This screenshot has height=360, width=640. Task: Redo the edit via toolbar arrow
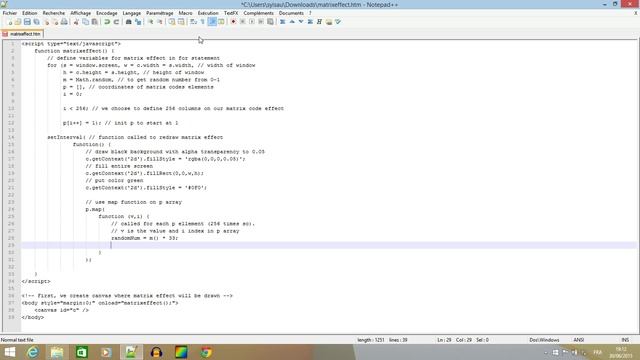tap(116, 22)
